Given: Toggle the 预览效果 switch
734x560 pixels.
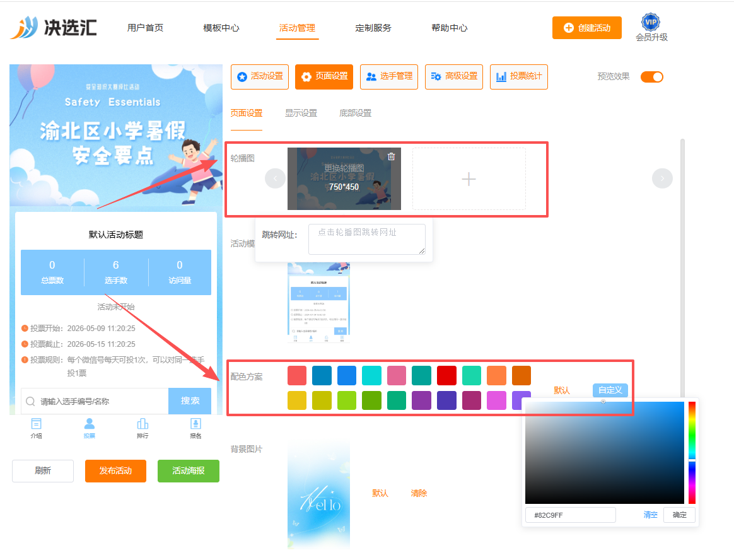Looking at the screenshot, I should pyautogui.click(x=651, y=77).
